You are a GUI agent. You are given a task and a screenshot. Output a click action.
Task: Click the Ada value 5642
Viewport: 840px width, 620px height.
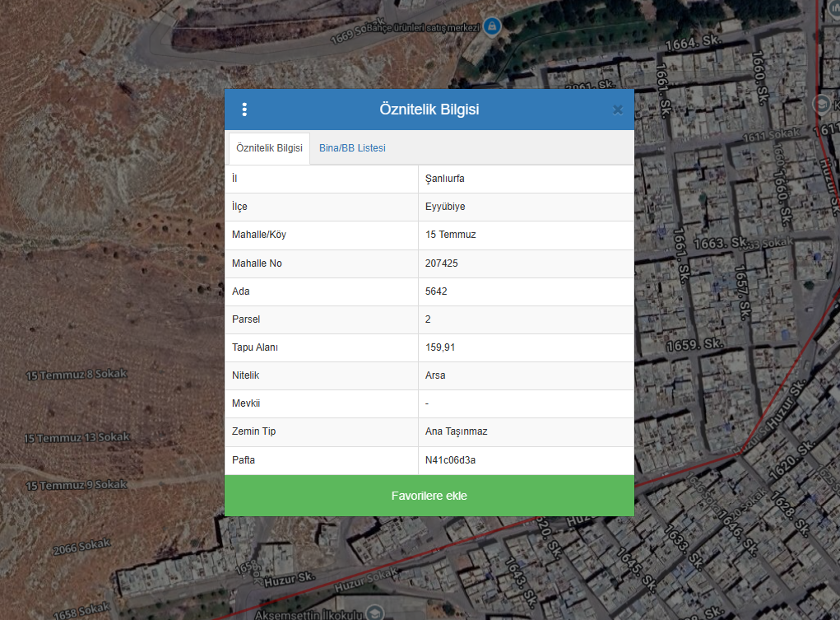tap(437, 291)
